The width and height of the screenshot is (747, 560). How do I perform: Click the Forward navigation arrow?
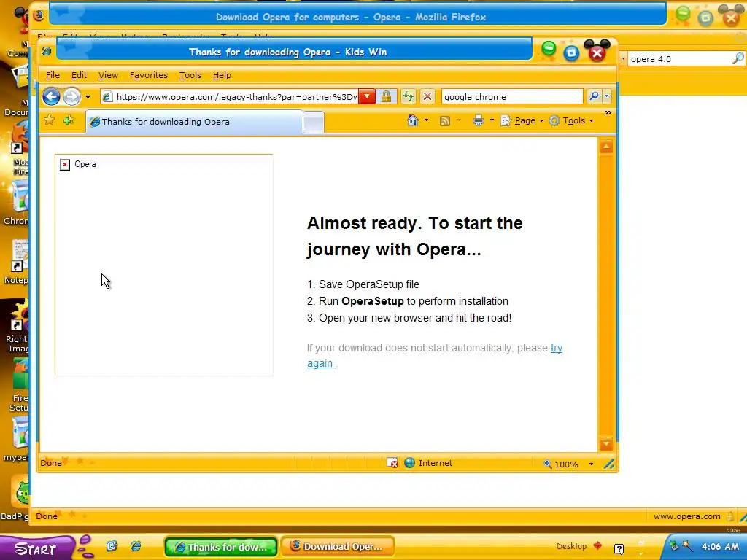tap(71, 97)
